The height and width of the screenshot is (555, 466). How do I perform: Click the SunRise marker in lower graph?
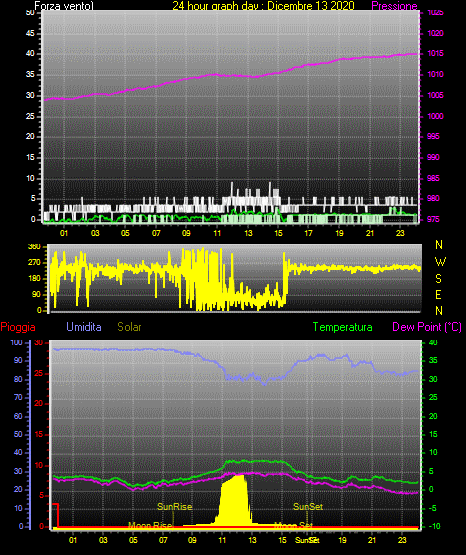174,507
